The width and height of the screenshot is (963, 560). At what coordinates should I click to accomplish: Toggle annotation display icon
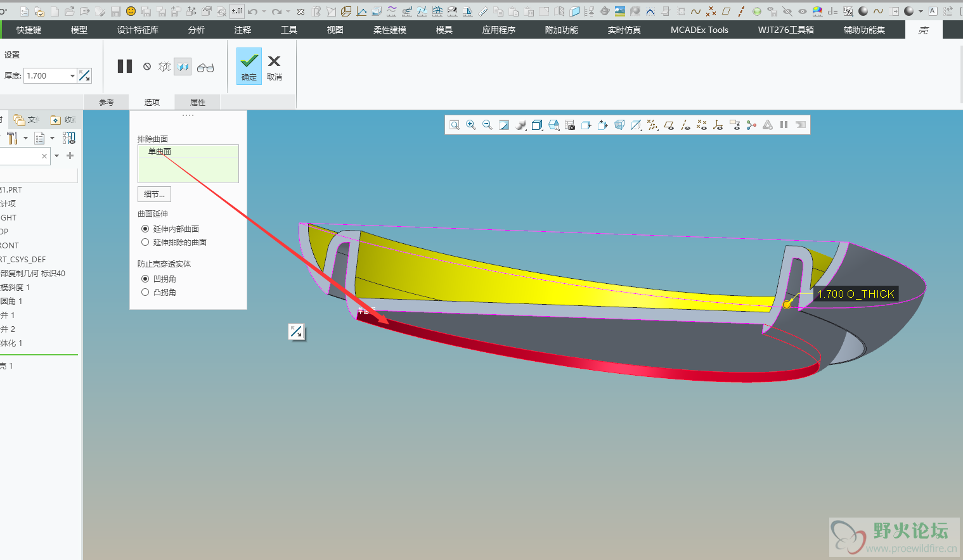click(735, 125)
